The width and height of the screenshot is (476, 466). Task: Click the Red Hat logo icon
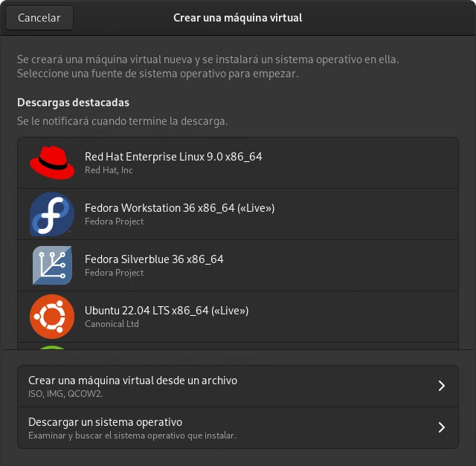(x=52, y=163)
